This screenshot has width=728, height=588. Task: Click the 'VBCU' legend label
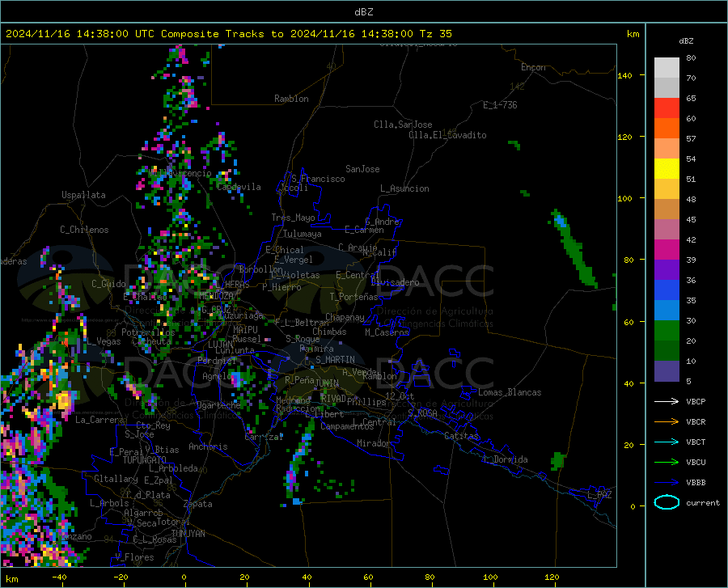(696, 463)
